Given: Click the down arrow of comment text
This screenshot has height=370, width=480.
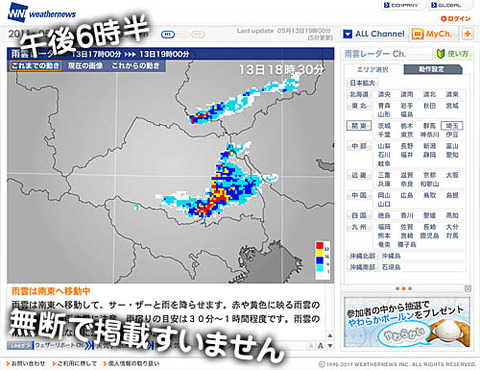Looking at the screenshot, I should pos(330,346).
